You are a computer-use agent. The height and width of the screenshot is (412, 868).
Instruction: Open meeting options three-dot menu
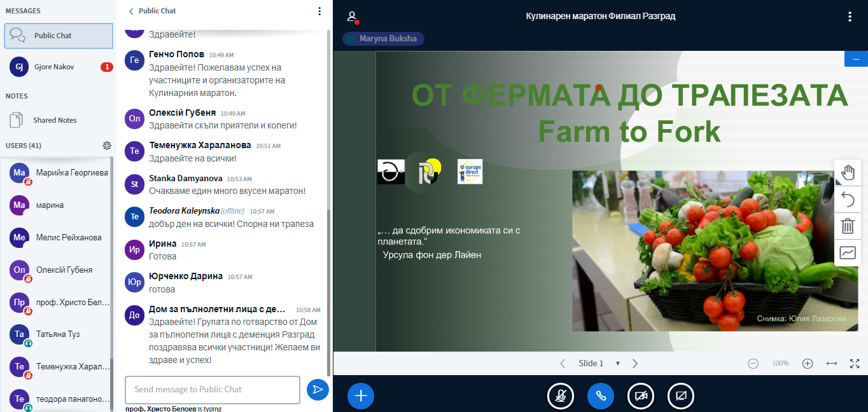tap(850, 17)
